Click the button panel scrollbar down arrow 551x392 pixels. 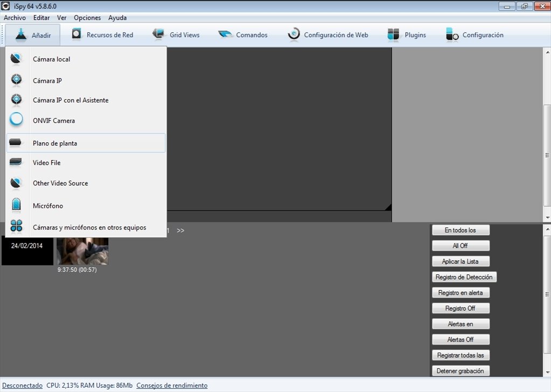(547, 373)
